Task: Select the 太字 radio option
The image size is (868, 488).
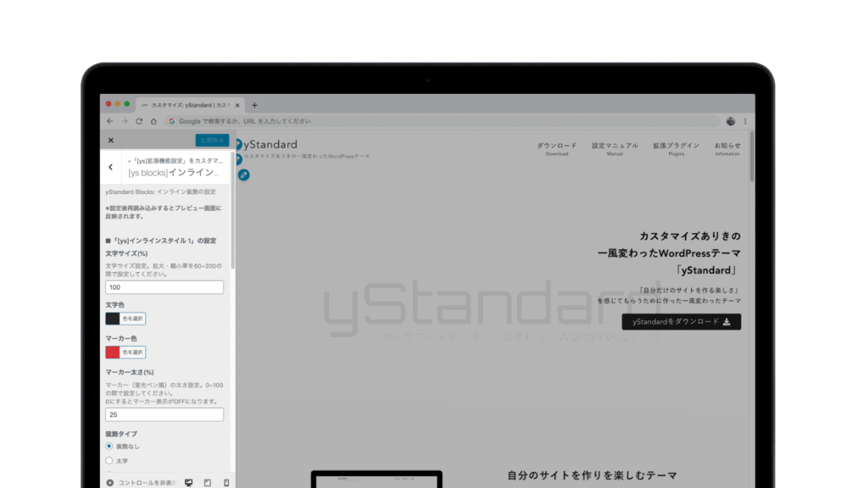Action: pos(109,460)
